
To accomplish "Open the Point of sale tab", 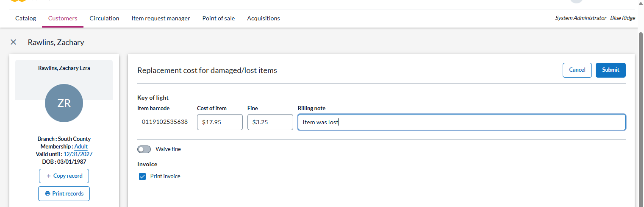I will [218, 18].
